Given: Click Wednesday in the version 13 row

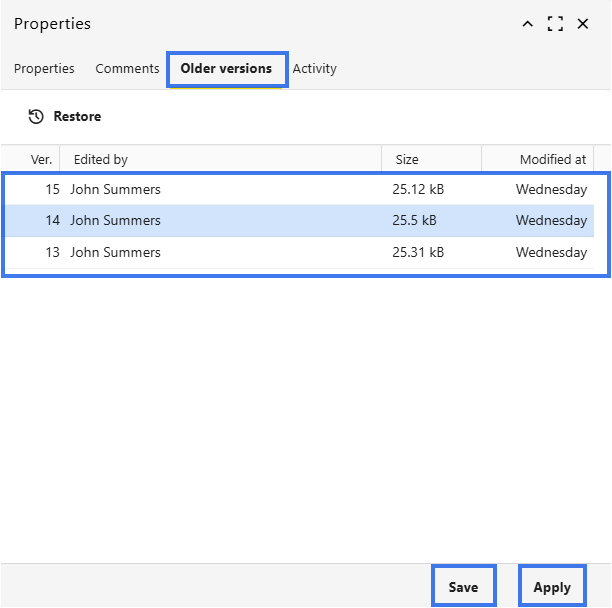Looking at the screenshot, I should (x=551, y=252).
